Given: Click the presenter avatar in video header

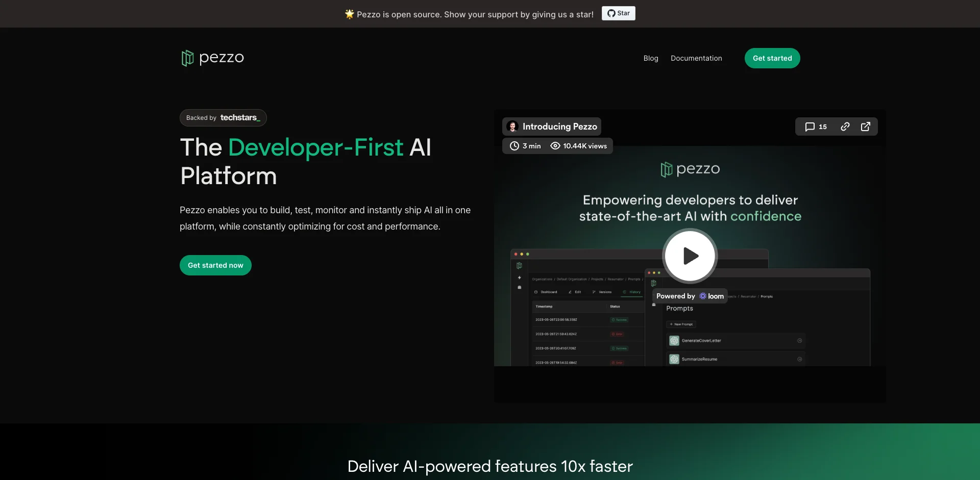Looking at the screenshot, I should pos(512,127).
